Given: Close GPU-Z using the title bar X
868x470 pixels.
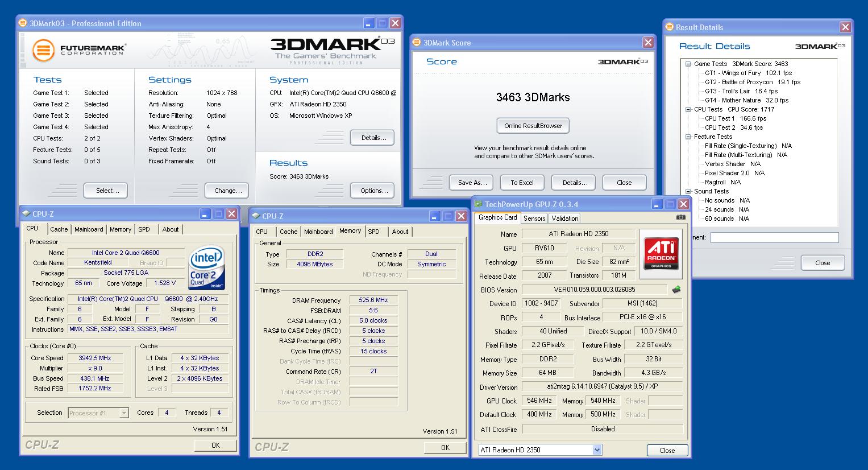Looking at the screenshot, I should pyautogui.click(x=683, y=204).
